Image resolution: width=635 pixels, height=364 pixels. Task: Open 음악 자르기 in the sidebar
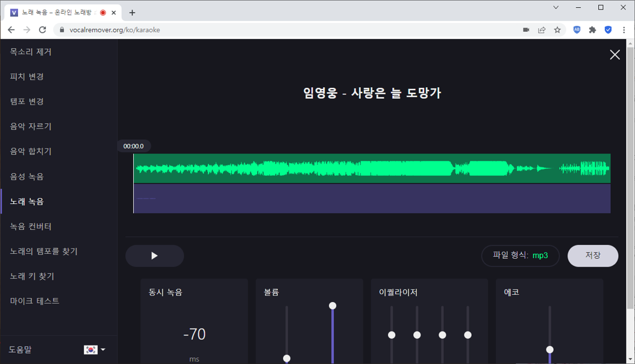click(x=31, y=126)
